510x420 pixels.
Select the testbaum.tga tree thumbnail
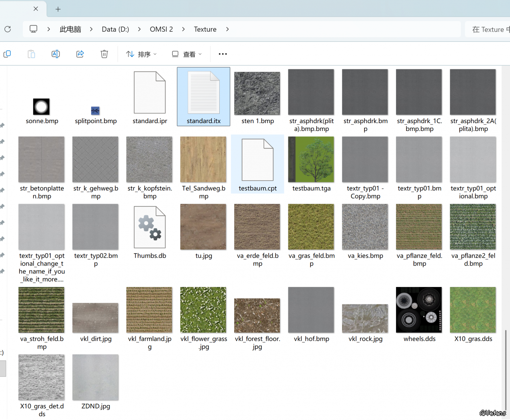311,159
